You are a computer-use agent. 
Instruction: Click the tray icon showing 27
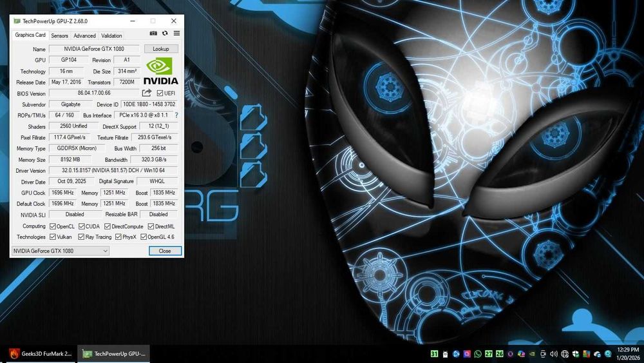click(x=488, y=353)
